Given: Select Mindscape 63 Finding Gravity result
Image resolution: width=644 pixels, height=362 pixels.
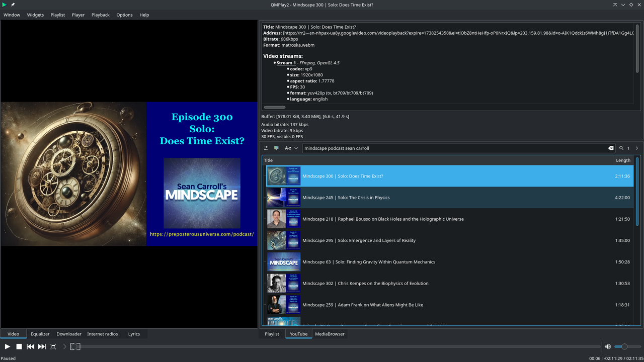Looking at the screenshot, I should 450,262.
